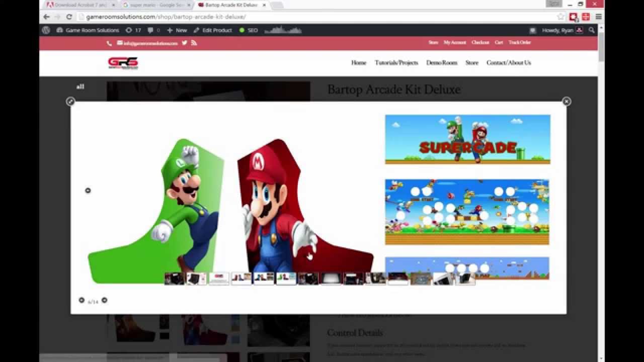The height and width of the screenshot is (362, 644).
Task: Click the GRS site logo
Action: coord(123,63)
